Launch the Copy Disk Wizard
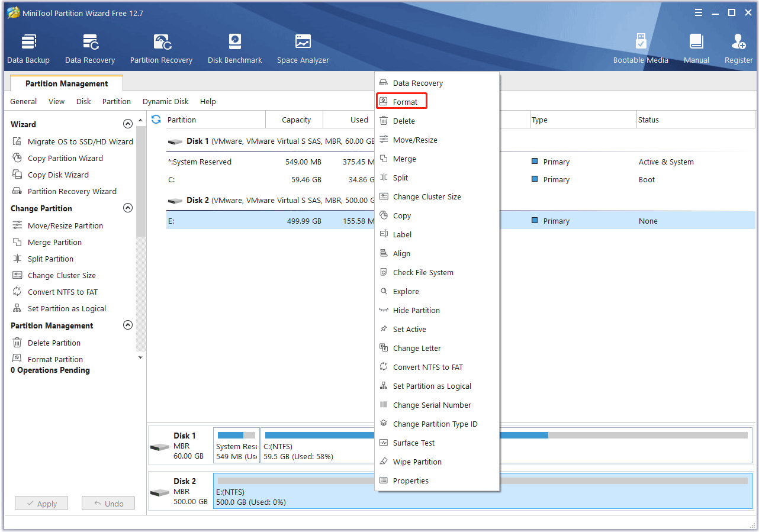This screenshot has width=759, height=532. pyautogui.click(x=51, y=175)
